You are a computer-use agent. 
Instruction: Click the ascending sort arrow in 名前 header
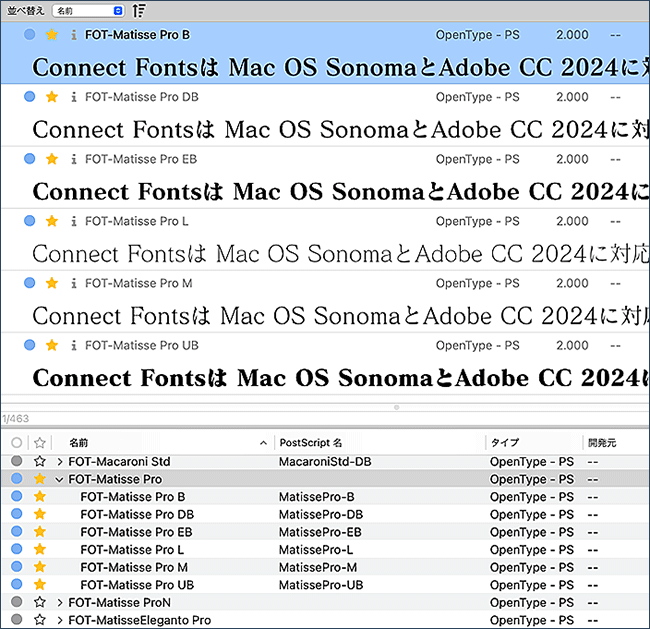[263, 443]
